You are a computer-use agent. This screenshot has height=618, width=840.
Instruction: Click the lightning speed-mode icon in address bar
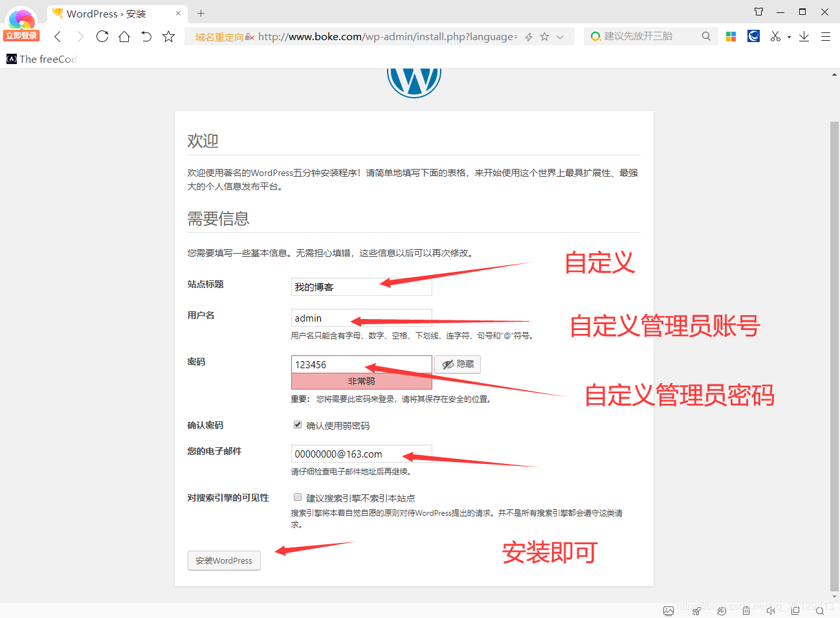point(529,37)
